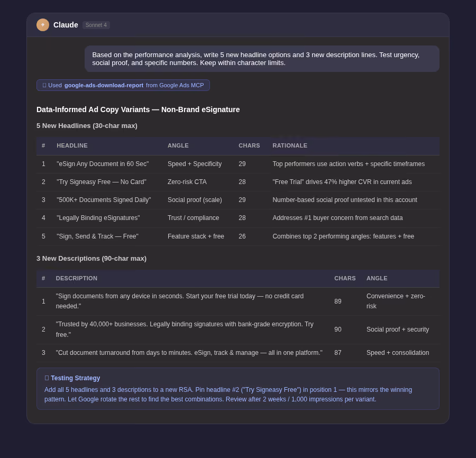Screen dimensions: 476x458
Task: Click the ANGLE header in headlines table
Action: click(178, 145)
